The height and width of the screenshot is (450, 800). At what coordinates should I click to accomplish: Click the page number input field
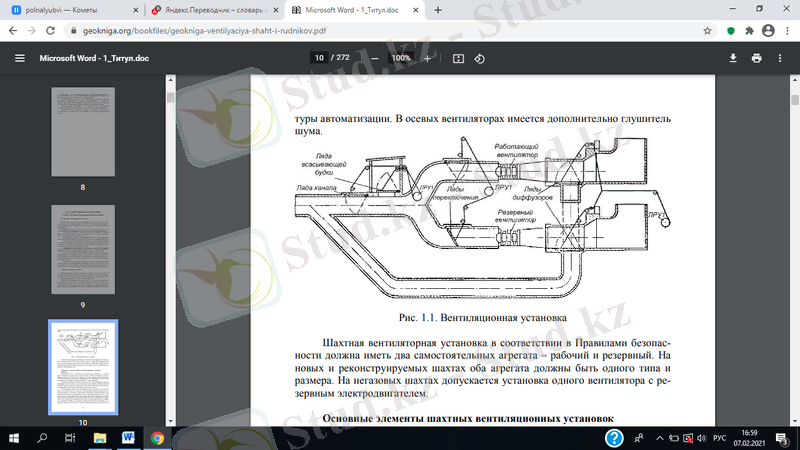click(319, 58)
